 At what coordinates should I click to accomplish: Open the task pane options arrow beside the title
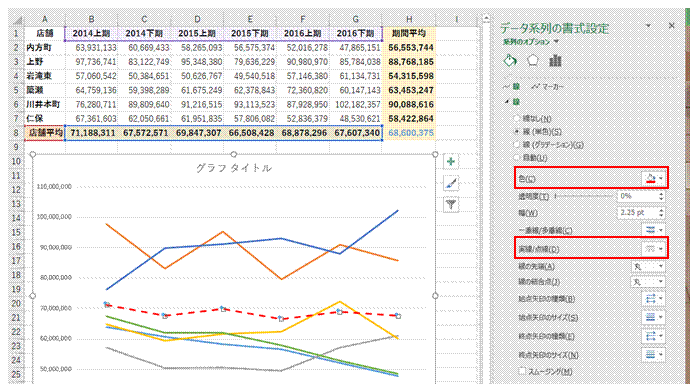[x=648, y=26]
